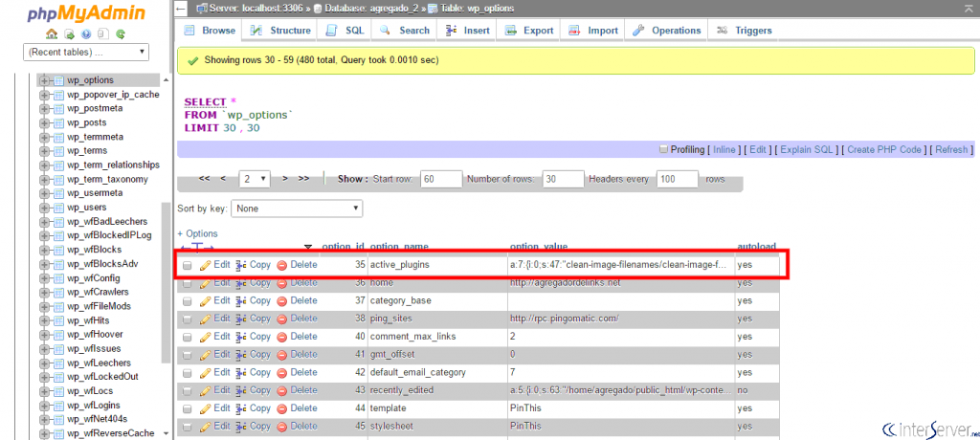Click the pencil Edit icon for active_plugins

click(x=206, y=265)
